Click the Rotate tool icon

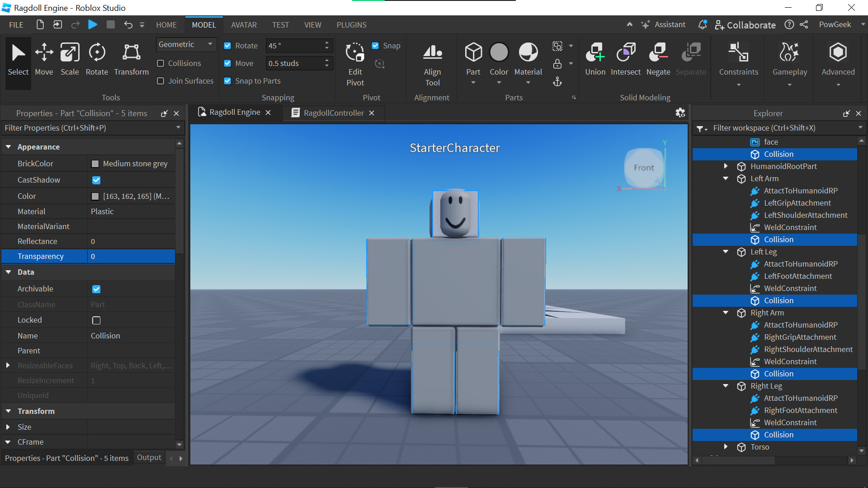pos(97,53)
